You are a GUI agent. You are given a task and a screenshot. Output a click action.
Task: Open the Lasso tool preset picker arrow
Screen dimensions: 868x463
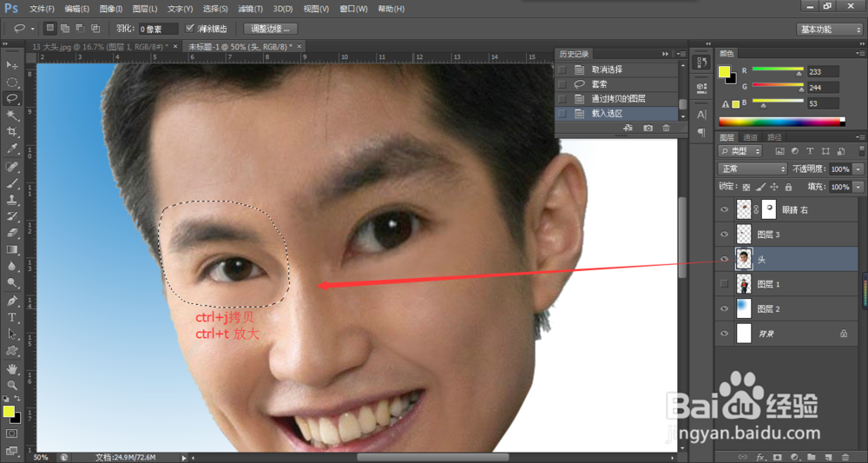coord(33,29)
